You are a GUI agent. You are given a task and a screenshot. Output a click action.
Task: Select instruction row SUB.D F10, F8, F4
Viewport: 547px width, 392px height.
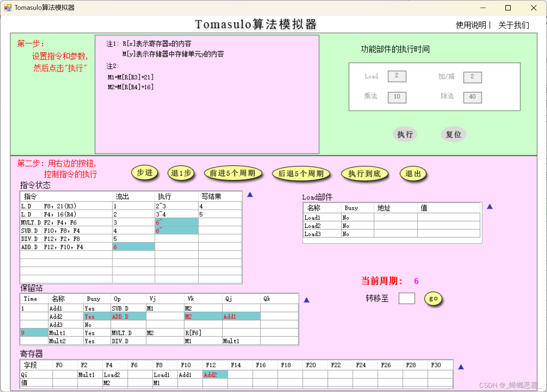pyautogui.click(x=131, y=231)
